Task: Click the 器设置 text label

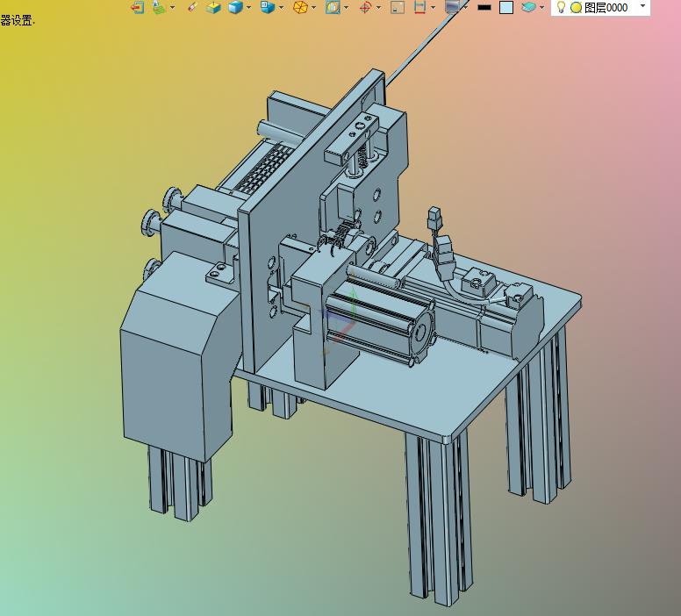Action: (17, 20)
